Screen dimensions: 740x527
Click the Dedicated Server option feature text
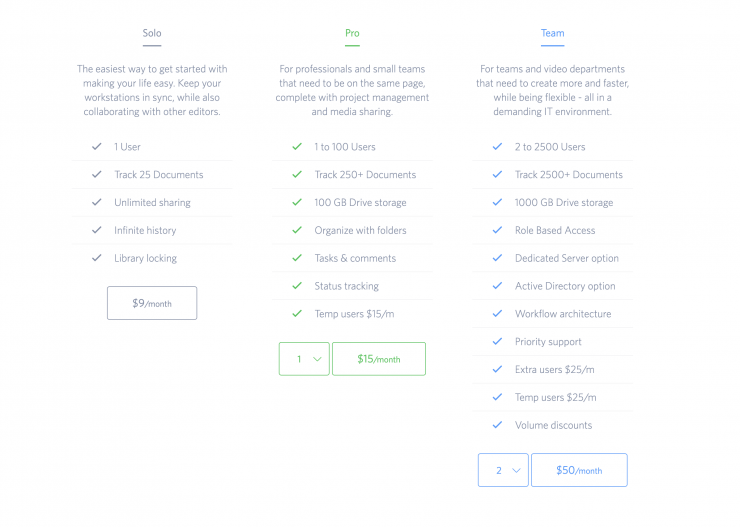(566, 258)
